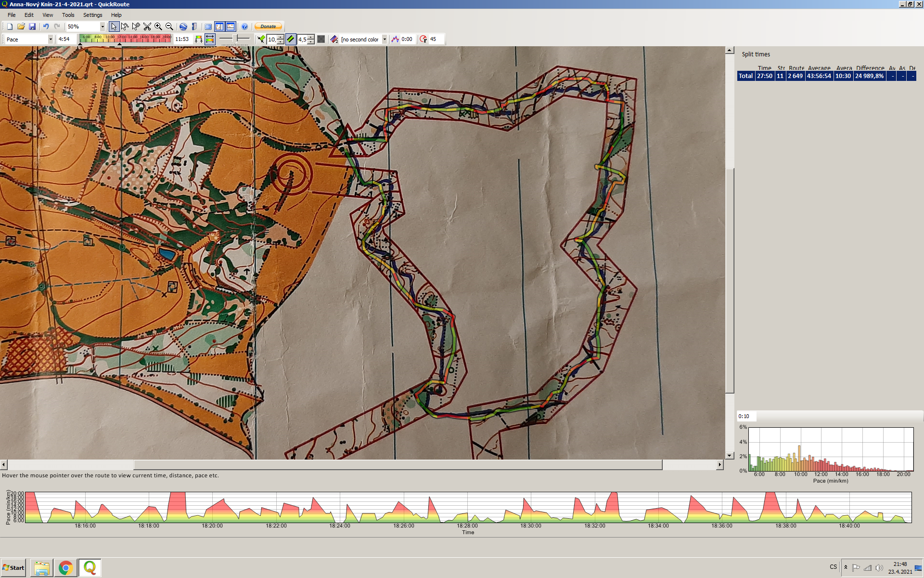Image resolution: width=924 pixels, height=578 pixels.
Task: Create a new QuickRoute document
Action: (10, 26)
